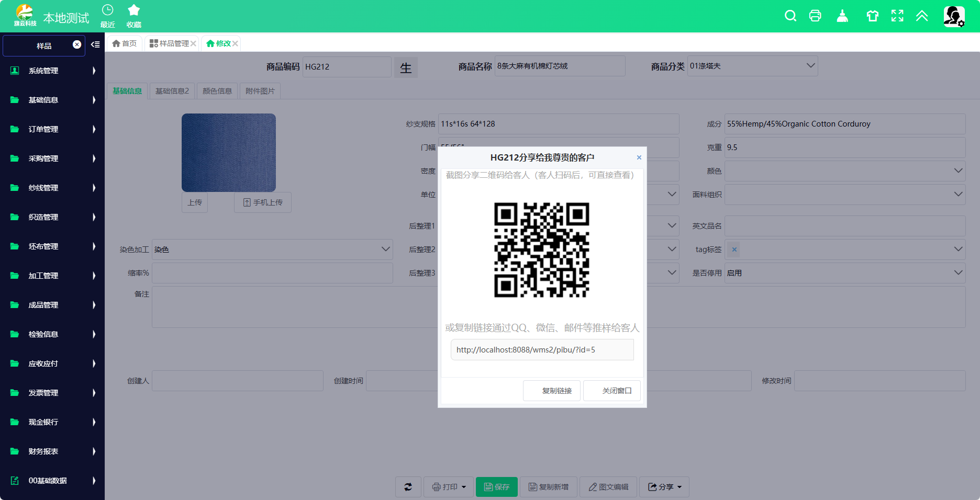Expand the 系统管理 menu
Image resolution: width=980 pixels, height=500 pixels.
coord(52,71)
